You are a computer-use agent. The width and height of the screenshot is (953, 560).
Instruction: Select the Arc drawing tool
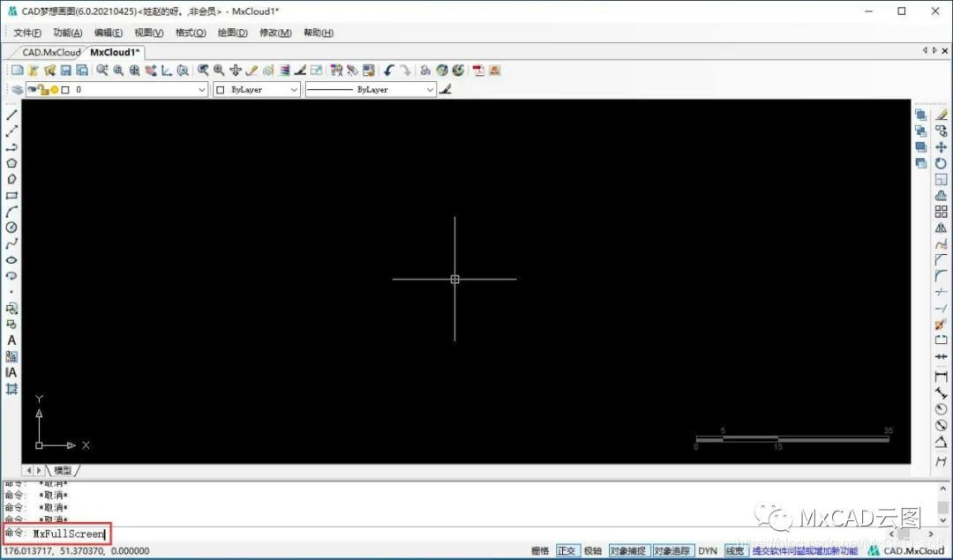pyautogui.click(x=11, y=212)
